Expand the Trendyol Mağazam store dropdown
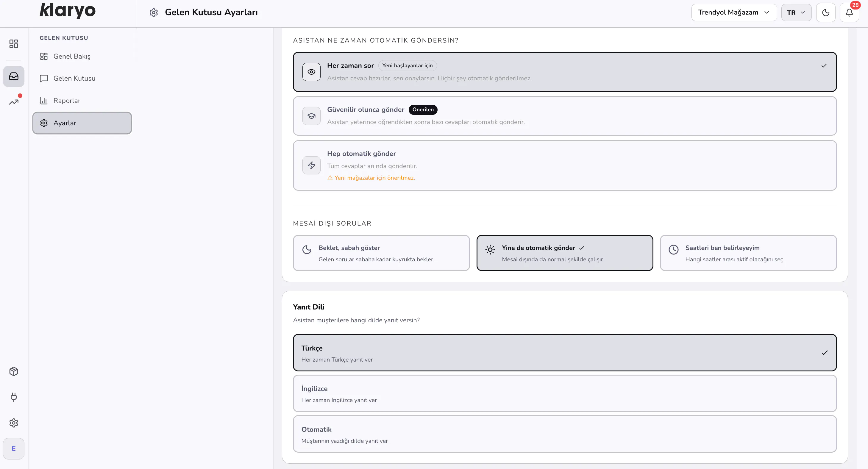Screen dimensions: 868x469 tap(734, 12)
